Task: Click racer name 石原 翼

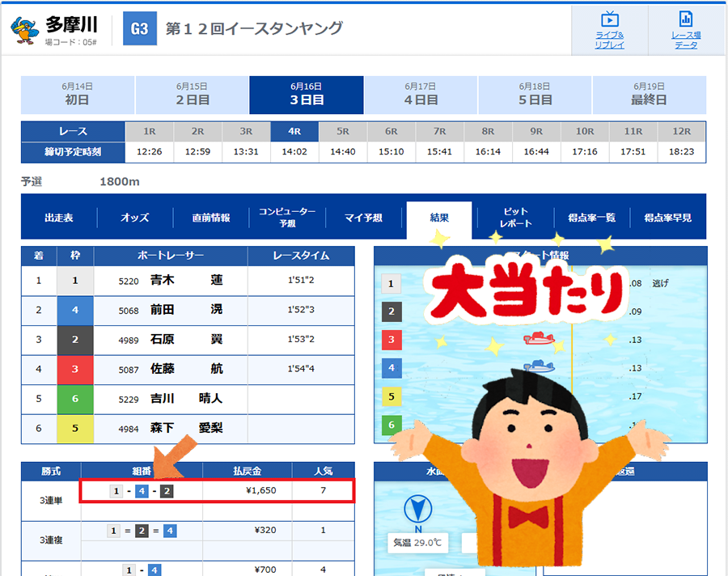Action: (187, 339)
